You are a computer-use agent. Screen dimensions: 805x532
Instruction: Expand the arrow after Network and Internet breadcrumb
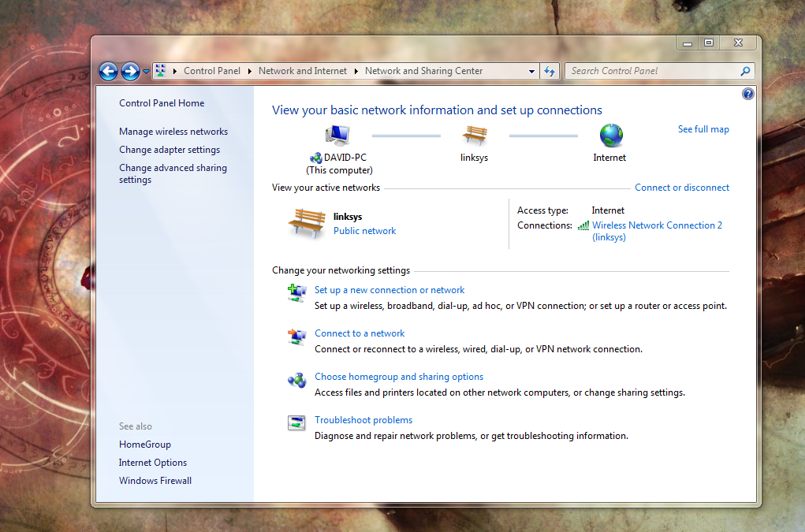(356, 71)
